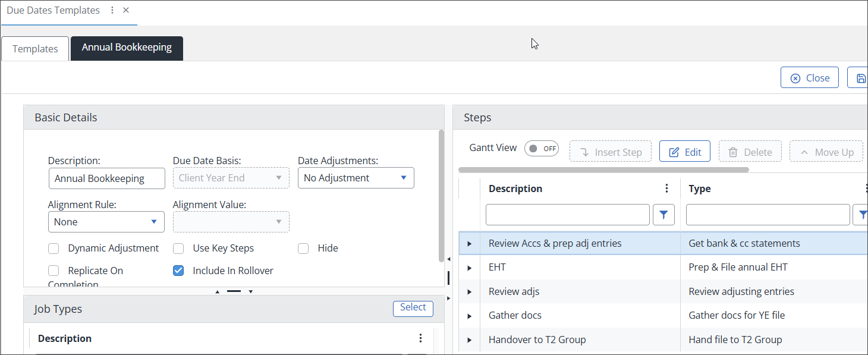
Task: Expand the EHT step row
Action: pos(469,268)
